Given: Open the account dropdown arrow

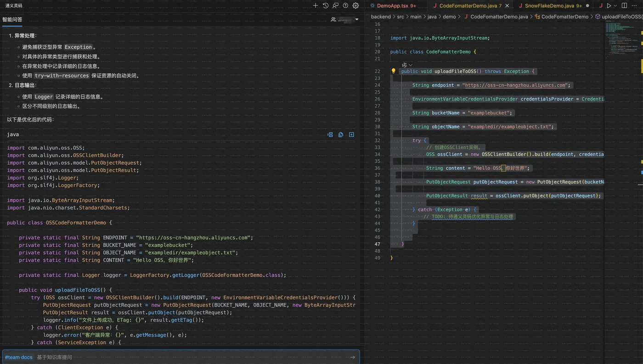Looking at the screenshot, I should 357,19.
